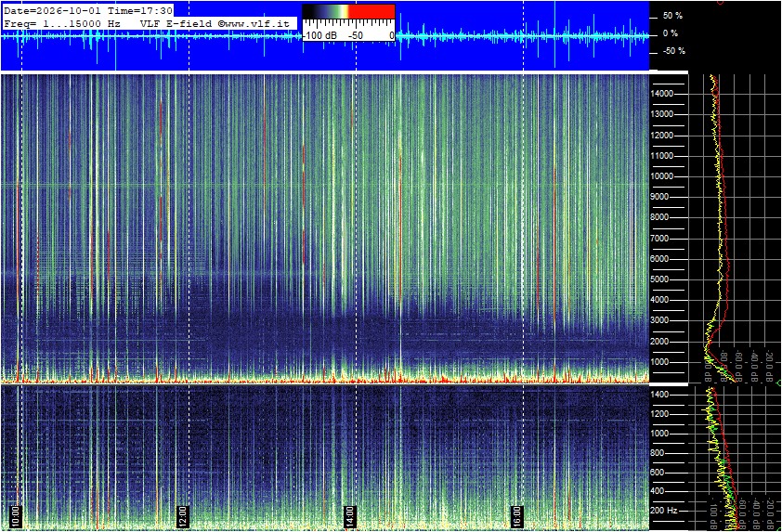The image size is (782, 532).
Task: Click the -100 dB color scale label
Action: 320,35
